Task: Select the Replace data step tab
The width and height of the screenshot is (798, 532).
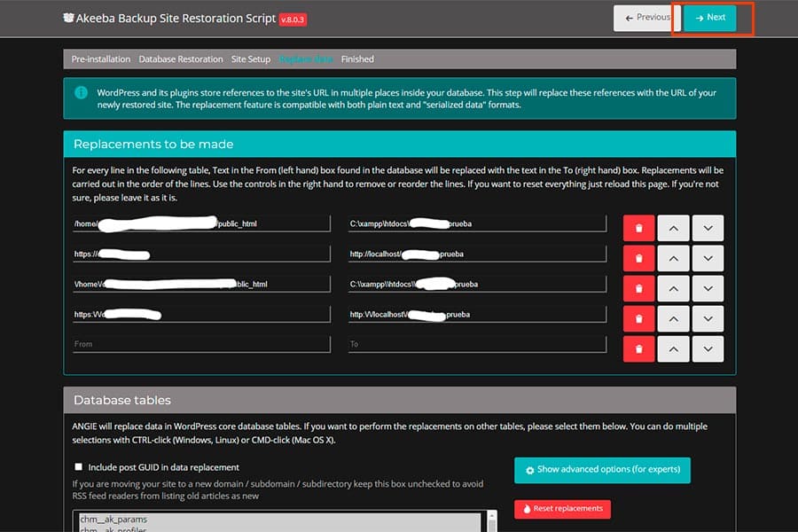Action: [306, 59]
